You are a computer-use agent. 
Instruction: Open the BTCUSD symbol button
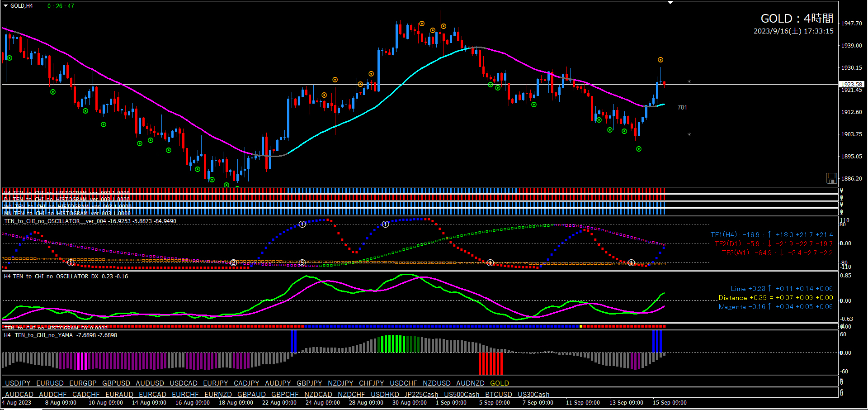[499, 395]
